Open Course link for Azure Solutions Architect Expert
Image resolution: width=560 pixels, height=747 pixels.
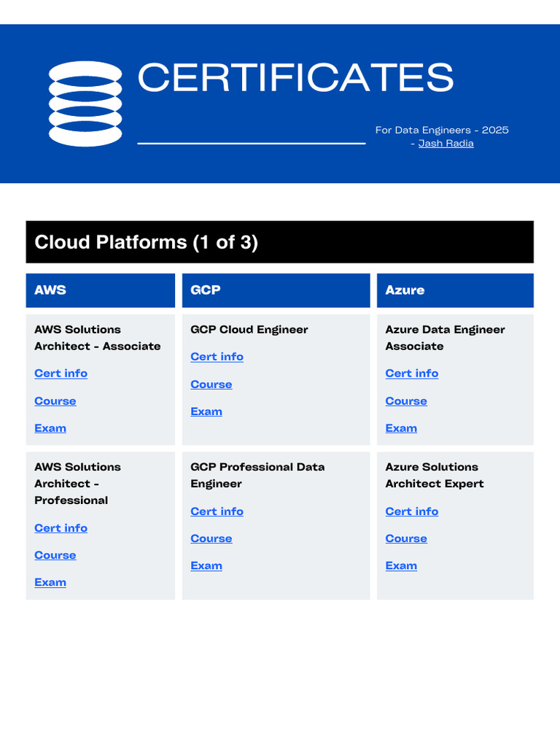(x=406, y=539)
